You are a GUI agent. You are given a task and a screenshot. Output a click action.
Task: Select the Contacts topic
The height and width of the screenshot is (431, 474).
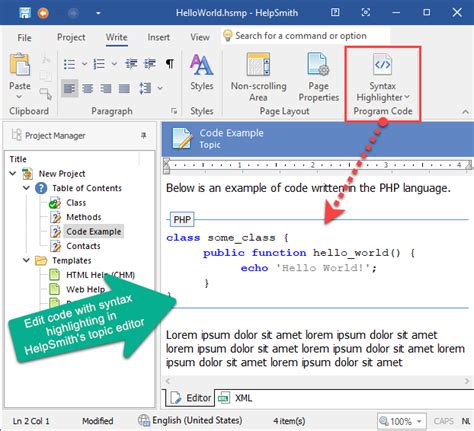pyautogui.click(x=83, y=246)
